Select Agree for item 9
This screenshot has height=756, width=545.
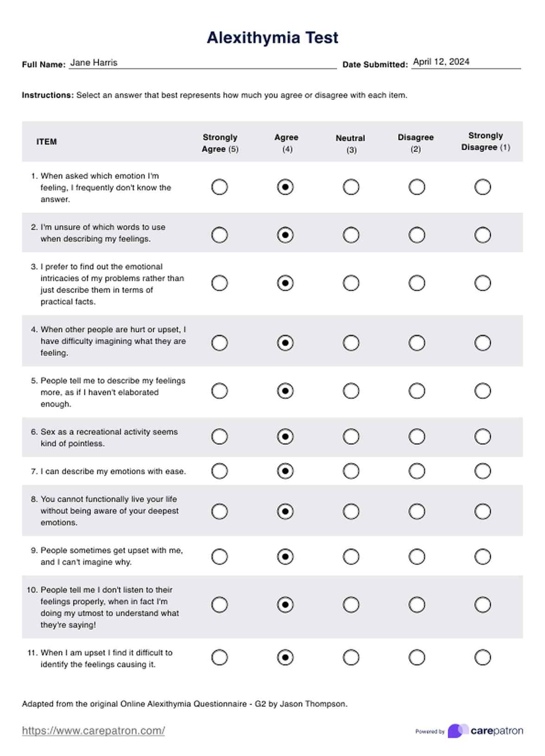point(285,557)
